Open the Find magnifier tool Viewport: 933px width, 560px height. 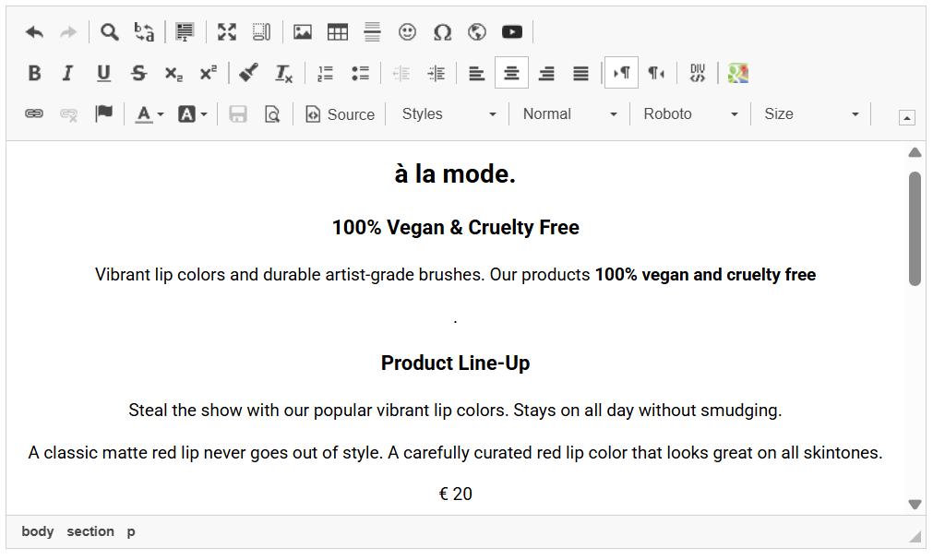point(110,32)
